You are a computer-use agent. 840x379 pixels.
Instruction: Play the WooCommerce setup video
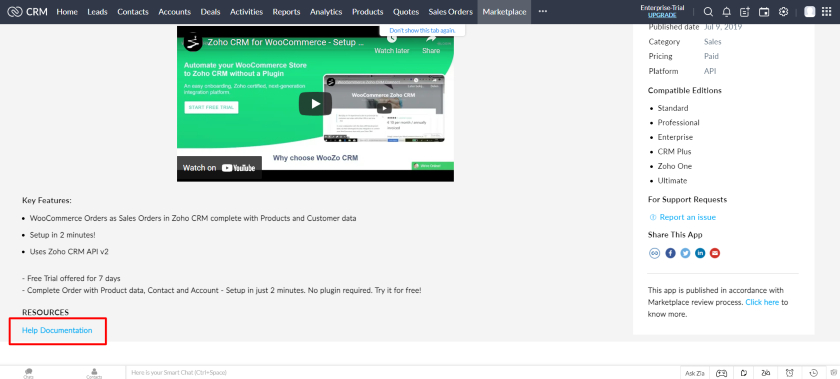315,103
